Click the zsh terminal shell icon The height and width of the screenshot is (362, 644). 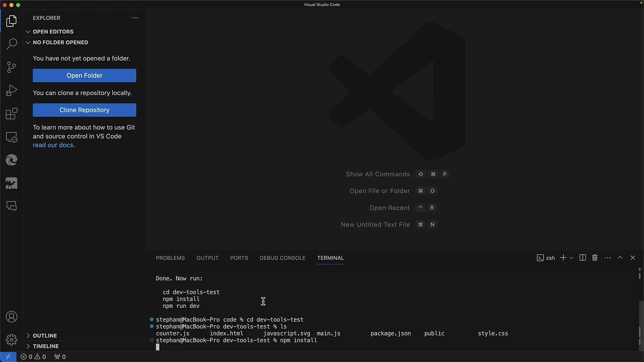click(540, 258)
